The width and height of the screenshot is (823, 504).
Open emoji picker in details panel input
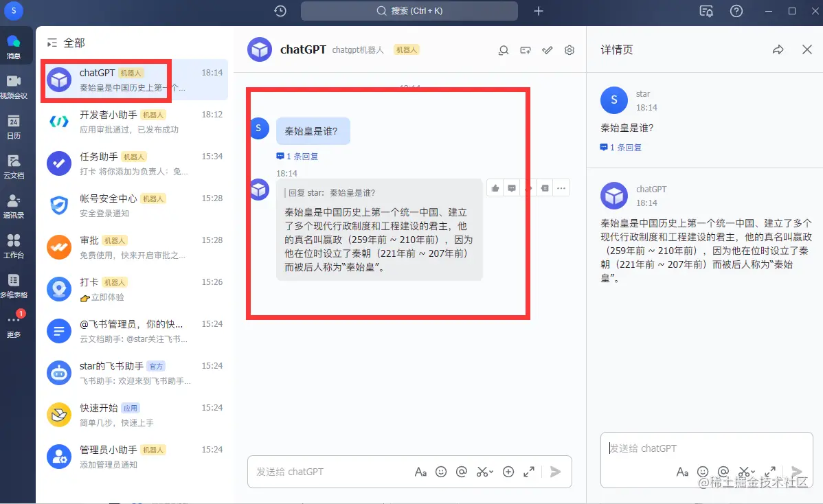click(703, 472)
